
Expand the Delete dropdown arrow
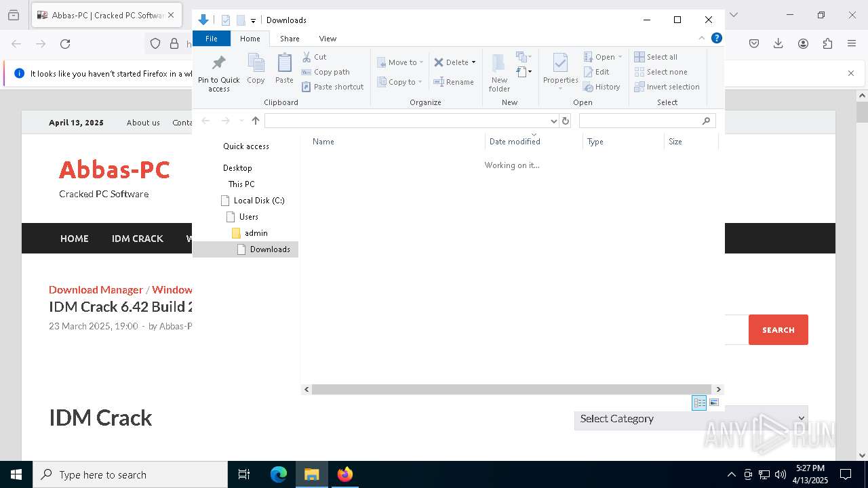pyautogui.click(x=473, y=62)
